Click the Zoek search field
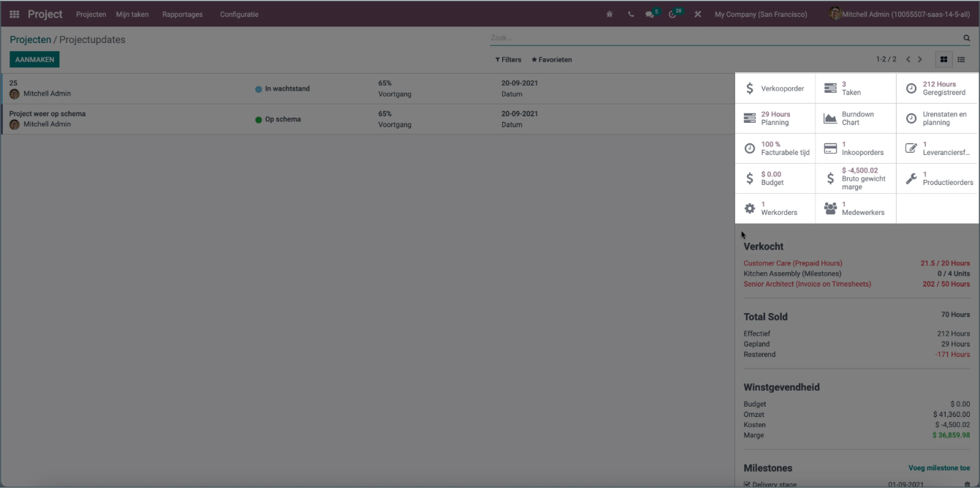The image size is (980, 490). tap(723, 38)
